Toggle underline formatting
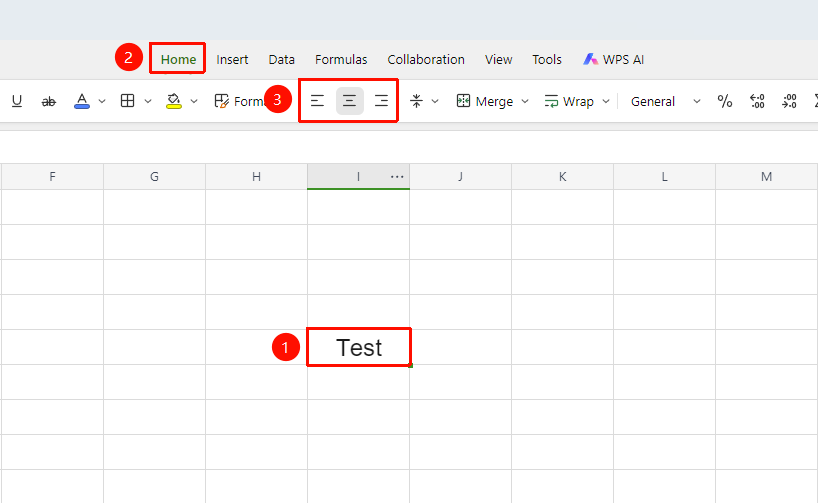Image resolution: width=818 pixels, height=503 pixels. tap(17, 101)
